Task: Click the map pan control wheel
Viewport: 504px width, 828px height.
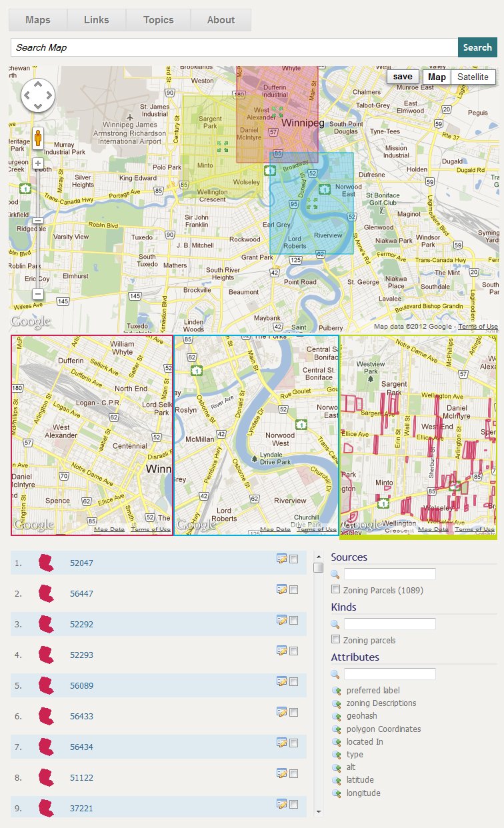Action: (38, 95)
